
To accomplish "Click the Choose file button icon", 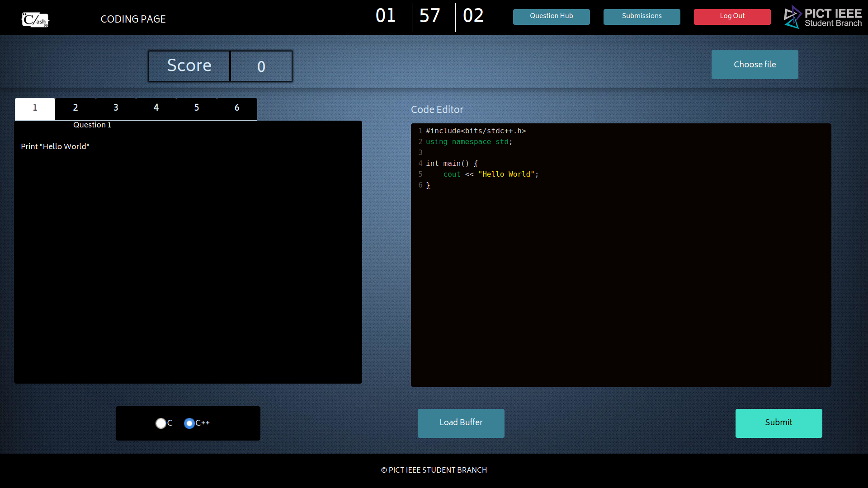I will 754,64.
